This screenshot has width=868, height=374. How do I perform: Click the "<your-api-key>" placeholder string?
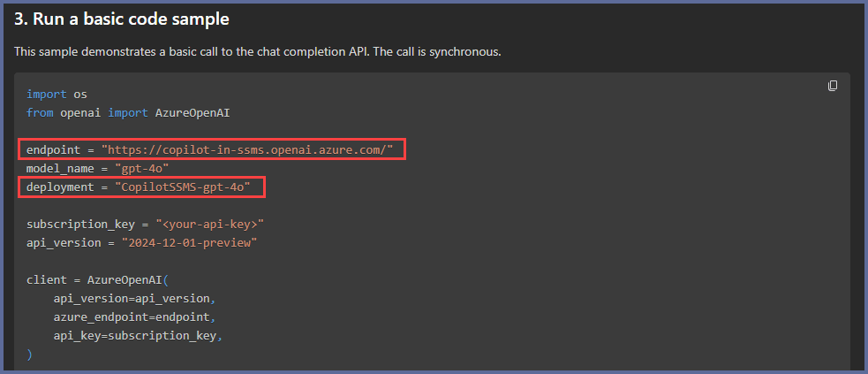point(209,224)
